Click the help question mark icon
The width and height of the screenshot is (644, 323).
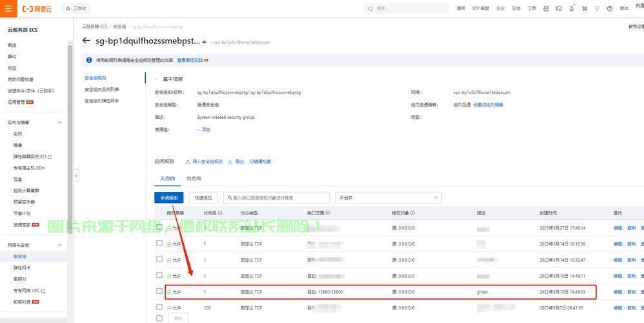point(610,8)
